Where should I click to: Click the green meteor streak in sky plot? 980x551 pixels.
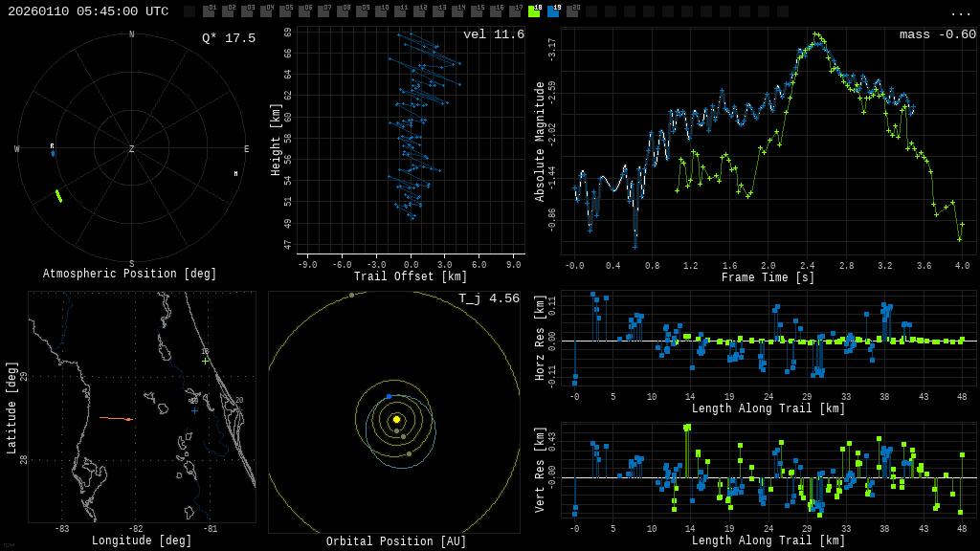(58, 196)
